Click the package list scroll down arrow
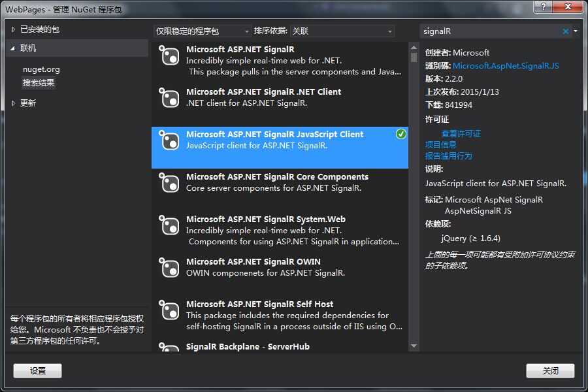 [x=414, y=346]
